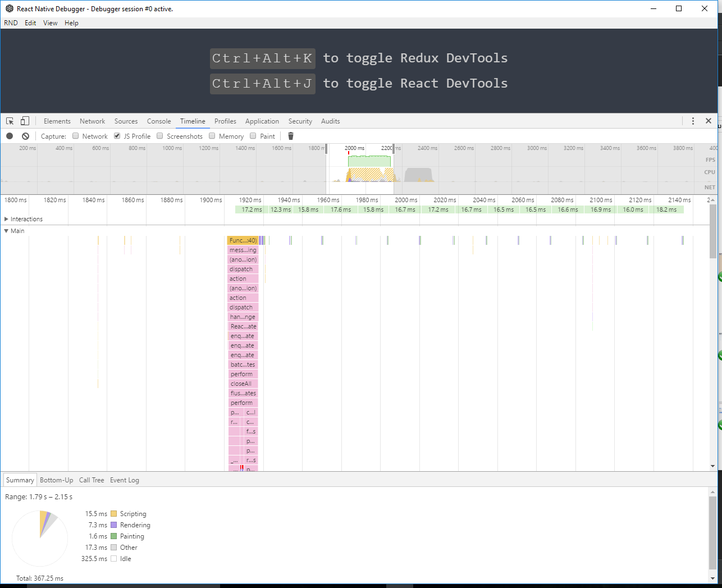Toggle the device toolbar icon

25,121
